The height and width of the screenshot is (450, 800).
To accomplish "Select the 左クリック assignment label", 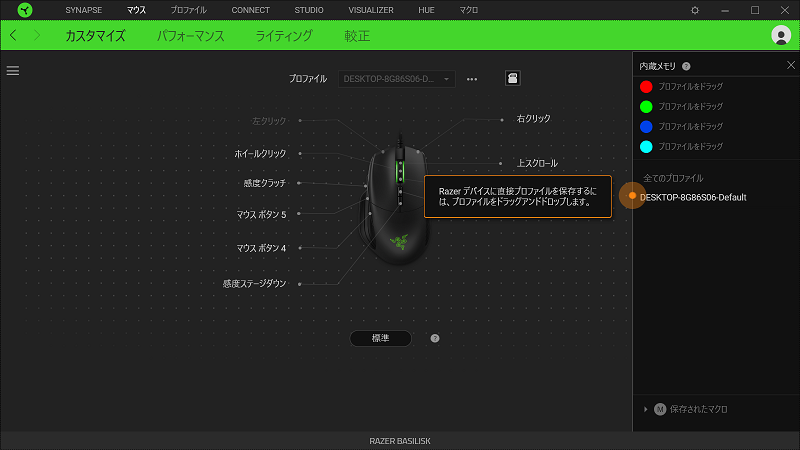I will click(269, 121).
